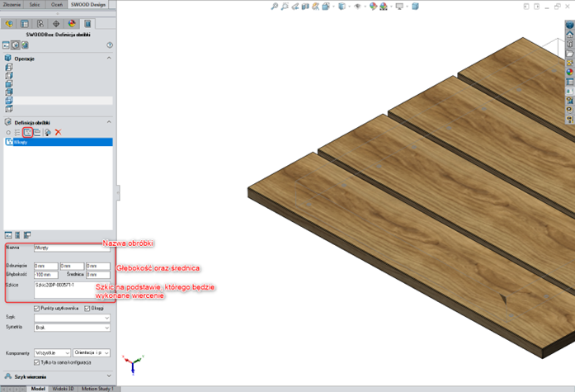Click the Zoom to Fit magnifier icon
Image resolution: width=575 pixels, height=392 pixels.
(x=275, y=7)
